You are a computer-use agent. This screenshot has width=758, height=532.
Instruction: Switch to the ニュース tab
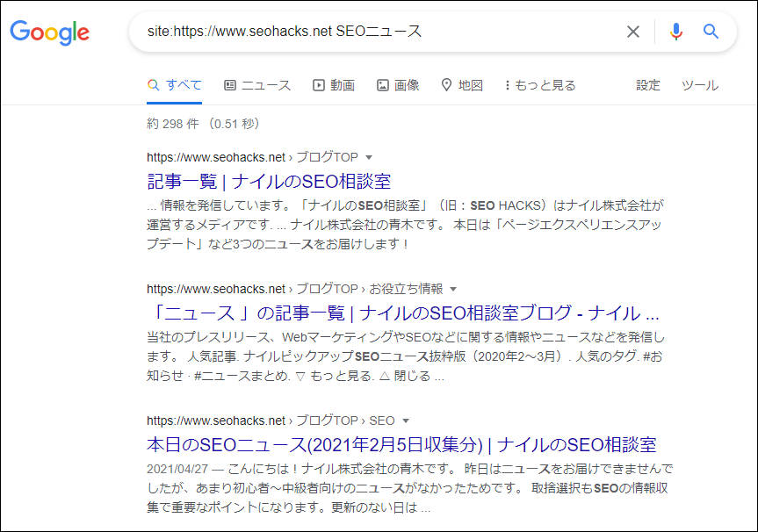[x=257, y=85]
